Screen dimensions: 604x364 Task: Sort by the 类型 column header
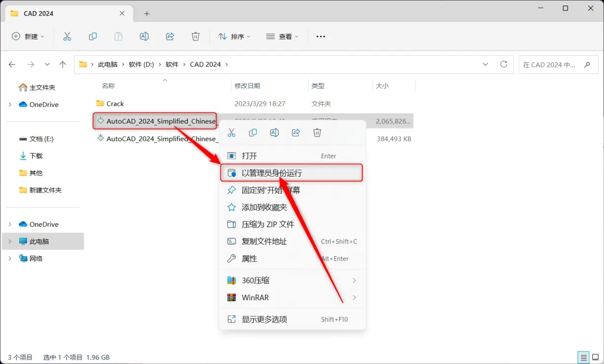318,86
